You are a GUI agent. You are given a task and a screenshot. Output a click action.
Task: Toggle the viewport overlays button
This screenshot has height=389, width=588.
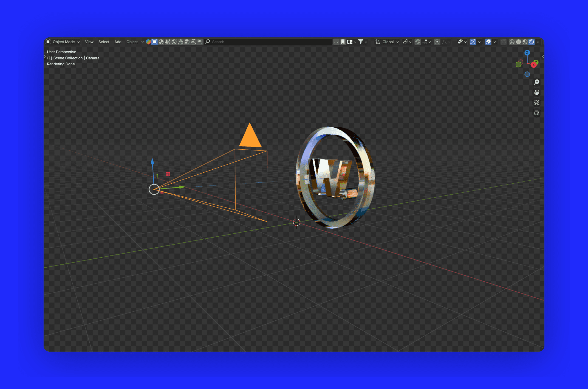(488, 42)
